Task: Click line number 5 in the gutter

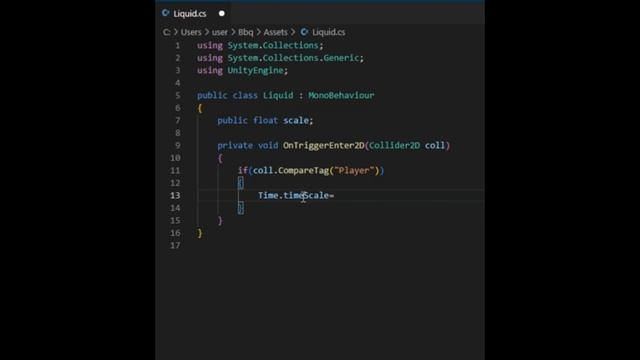Action: pos(178,96)
